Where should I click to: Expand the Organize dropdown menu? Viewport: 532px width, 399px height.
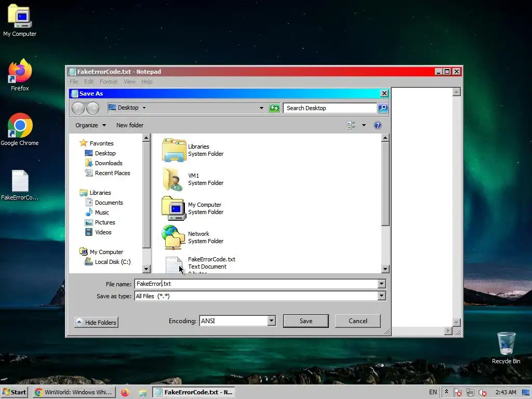tap(90, 125)
